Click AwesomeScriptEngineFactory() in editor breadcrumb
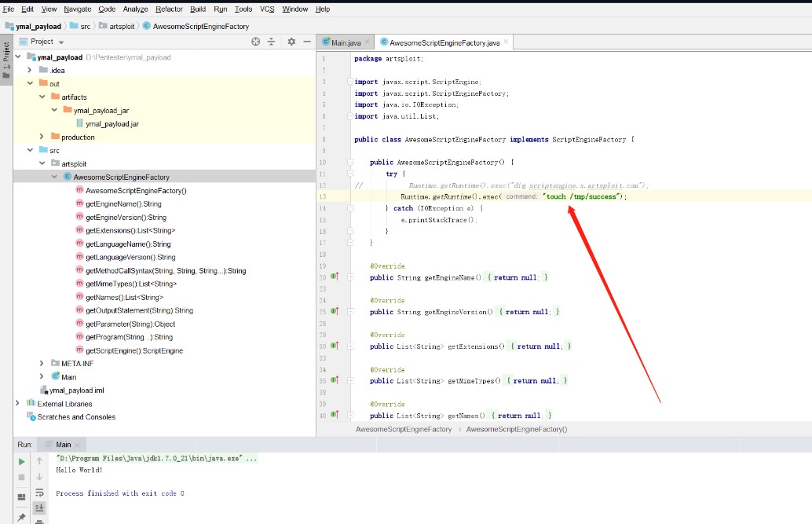The height and width of the screenshot is (524, 812). (516, 429)
